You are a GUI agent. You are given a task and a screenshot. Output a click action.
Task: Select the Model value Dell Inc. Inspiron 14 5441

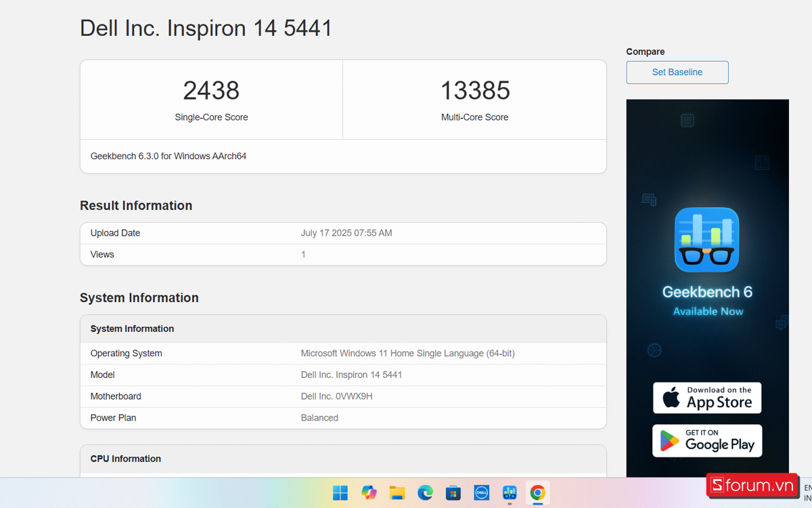coord(352,375)
